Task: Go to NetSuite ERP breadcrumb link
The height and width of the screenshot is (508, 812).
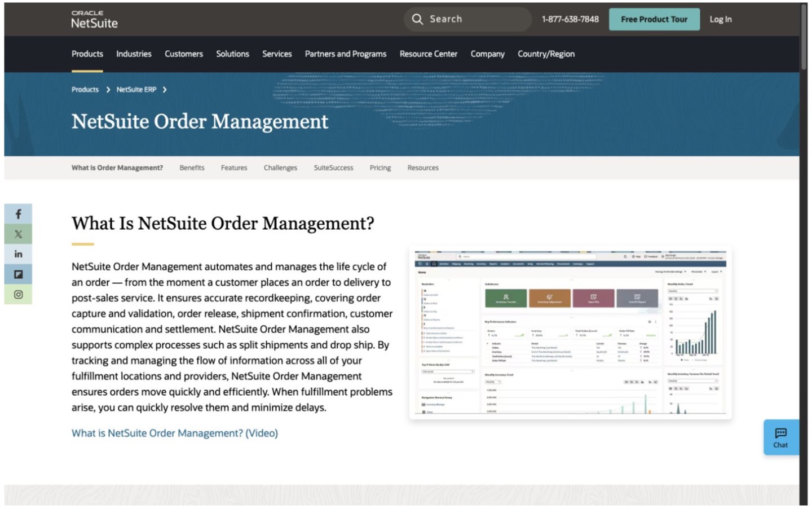Action: coord(136,90)
